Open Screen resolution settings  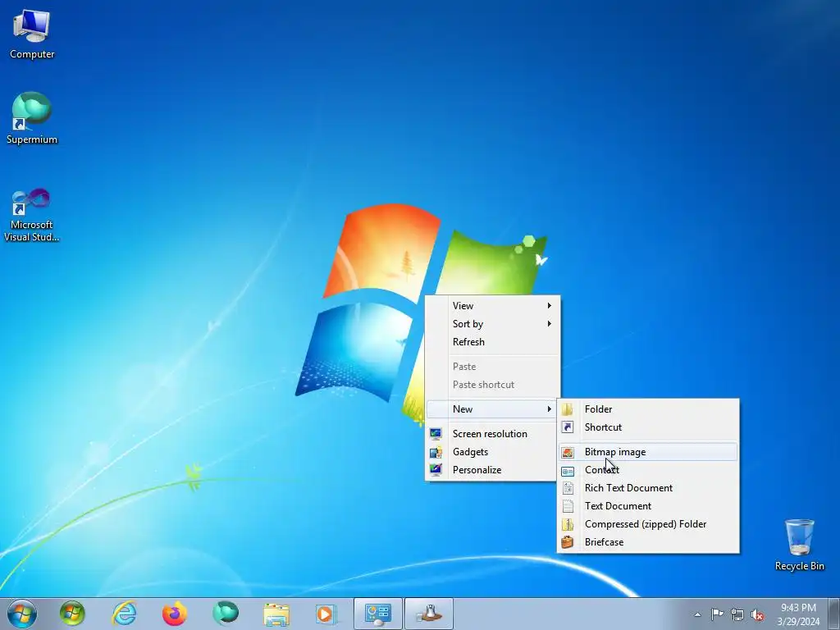(493, 434)
